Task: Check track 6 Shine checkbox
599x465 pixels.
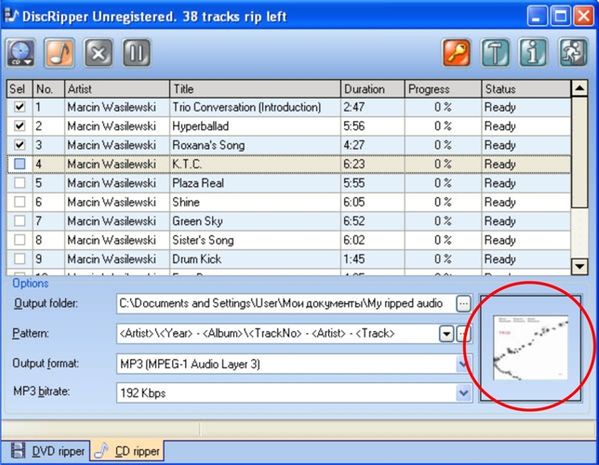Action: tap(19, 202)
